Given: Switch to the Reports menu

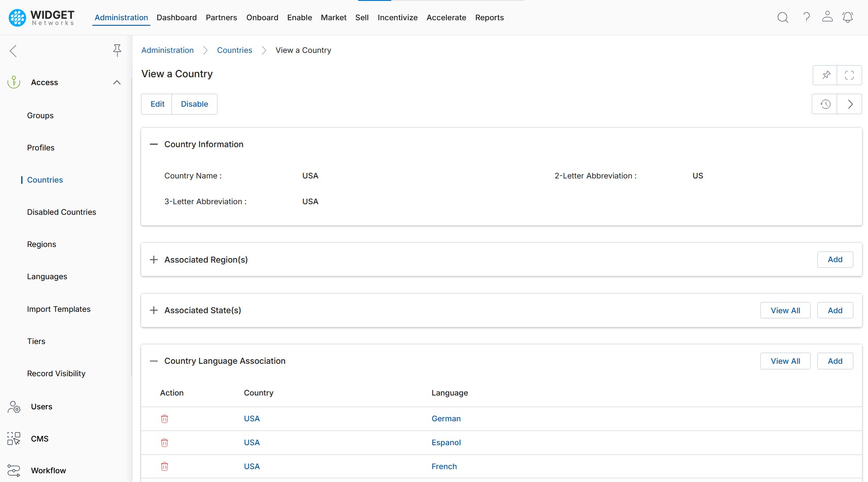Looking at the screenshot, I should 489,17.
